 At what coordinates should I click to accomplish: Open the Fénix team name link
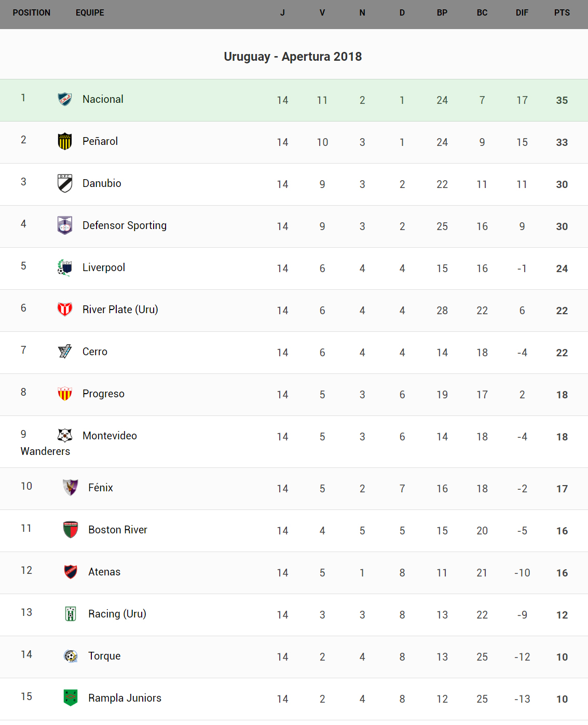pos(101,488)
